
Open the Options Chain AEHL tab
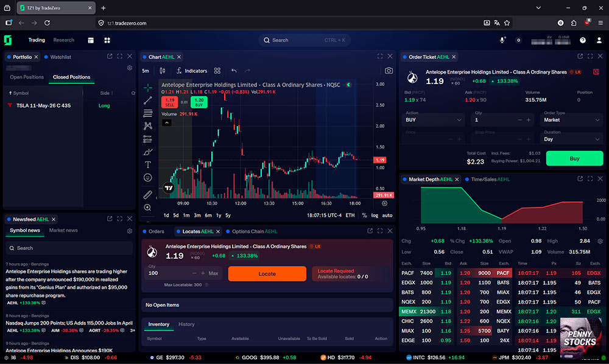pos(252,231)
